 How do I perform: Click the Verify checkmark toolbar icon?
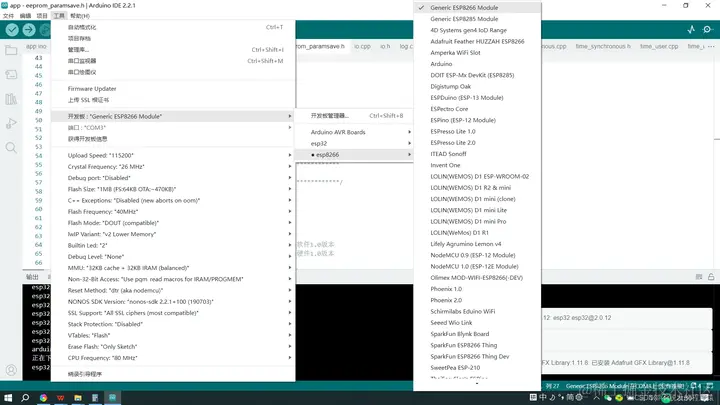point(12,30)
